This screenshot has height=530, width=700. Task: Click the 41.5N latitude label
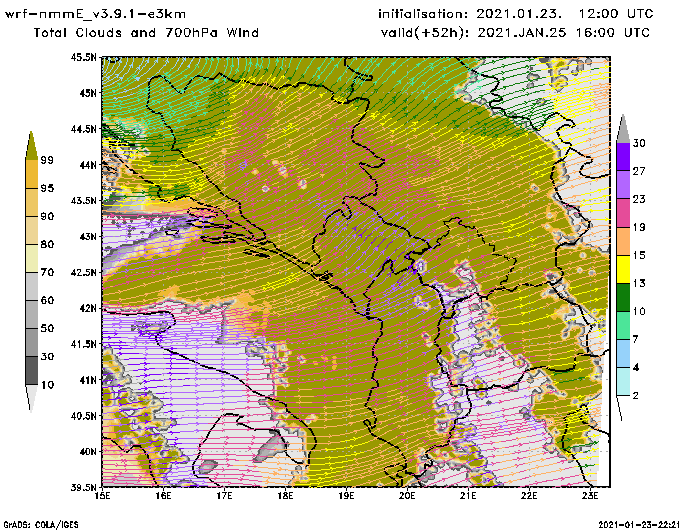(83, 344)
